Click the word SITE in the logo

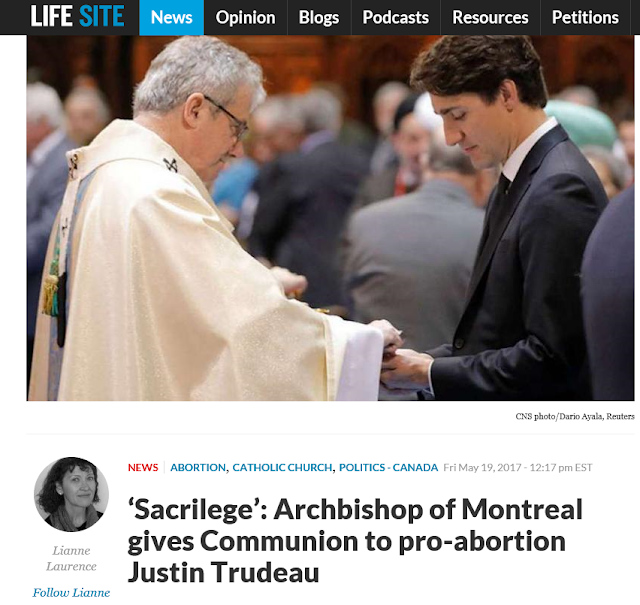tap(102, 16)
